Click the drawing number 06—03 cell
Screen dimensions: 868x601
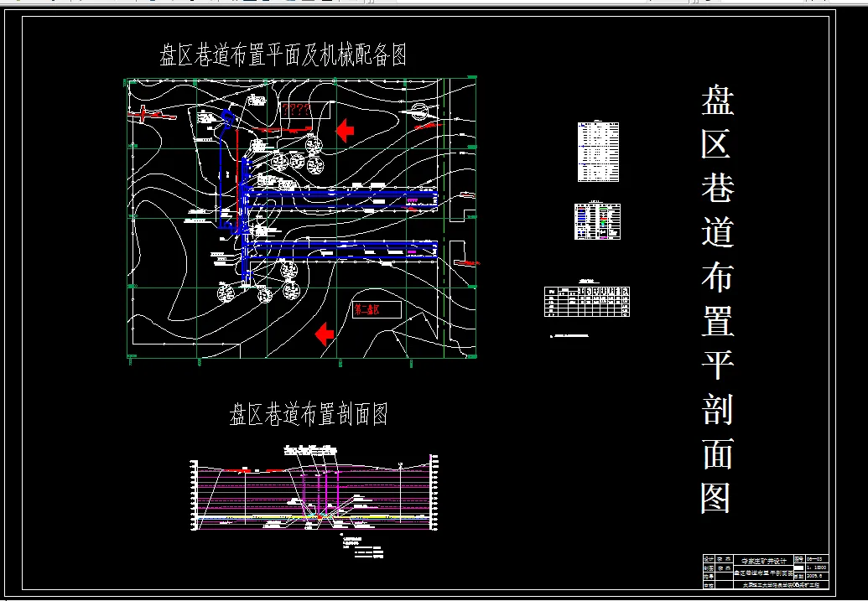(816, 559)
